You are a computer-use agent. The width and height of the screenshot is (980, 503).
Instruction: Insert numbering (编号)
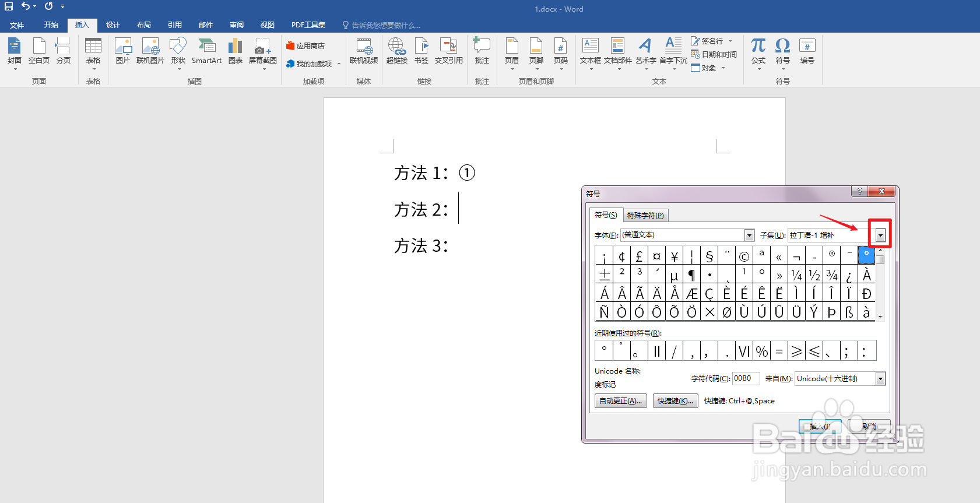click(807, 51)
